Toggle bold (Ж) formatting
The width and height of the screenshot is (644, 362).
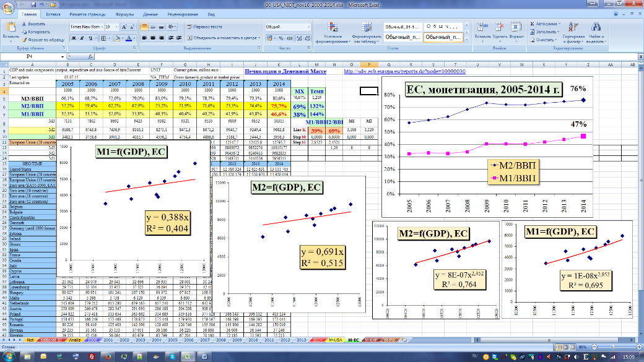click(x=74, y=38)
